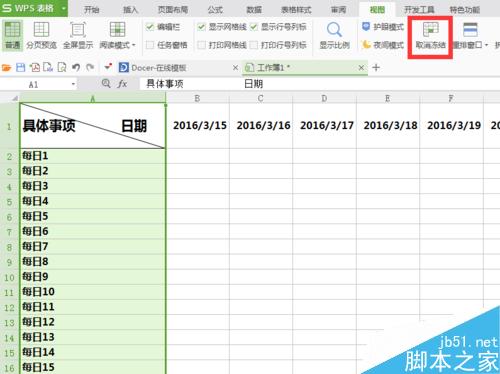
Task: Turn on Night mode (夜间模式)
Action: click(x=383, y=45)
